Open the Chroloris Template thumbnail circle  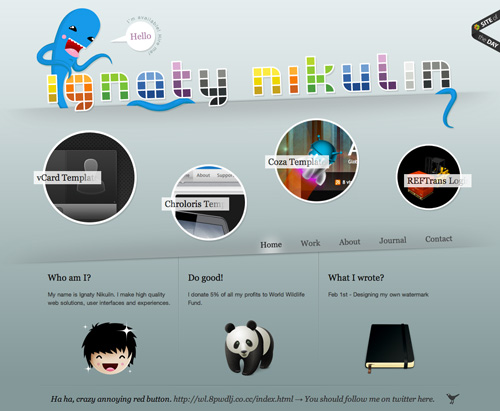point(209,202)
